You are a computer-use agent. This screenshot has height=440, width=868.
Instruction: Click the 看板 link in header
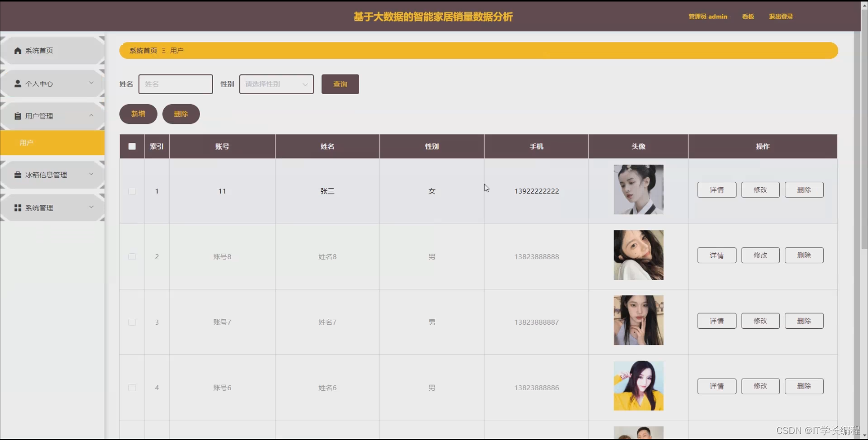coord(748,17)
